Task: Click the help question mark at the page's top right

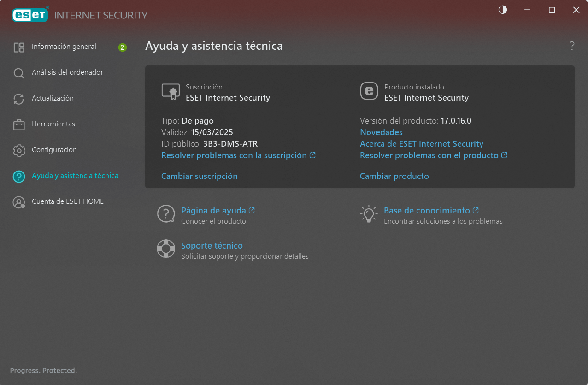Action: point(572,46)
